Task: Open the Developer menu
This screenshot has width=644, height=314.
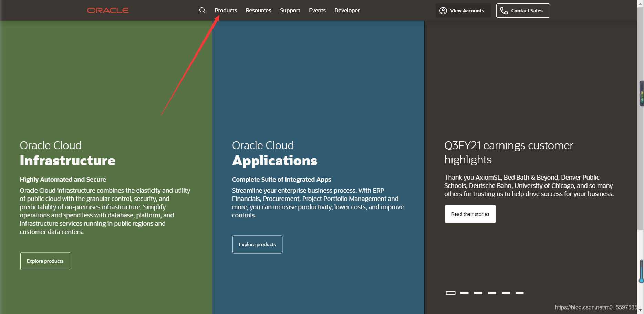Action: pos(347,10)
